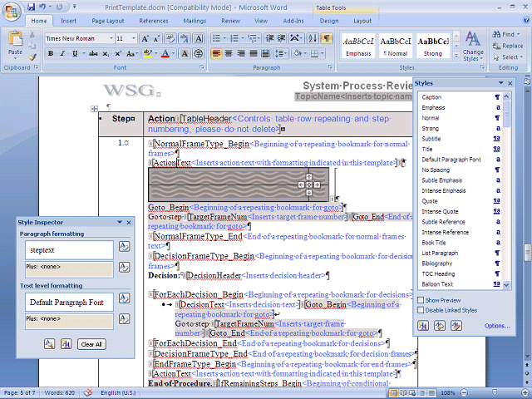The height and width of the screenshot is (399, 532).
Task: Open the Mailings ribbon tab
Action: [x=195, y=21]
